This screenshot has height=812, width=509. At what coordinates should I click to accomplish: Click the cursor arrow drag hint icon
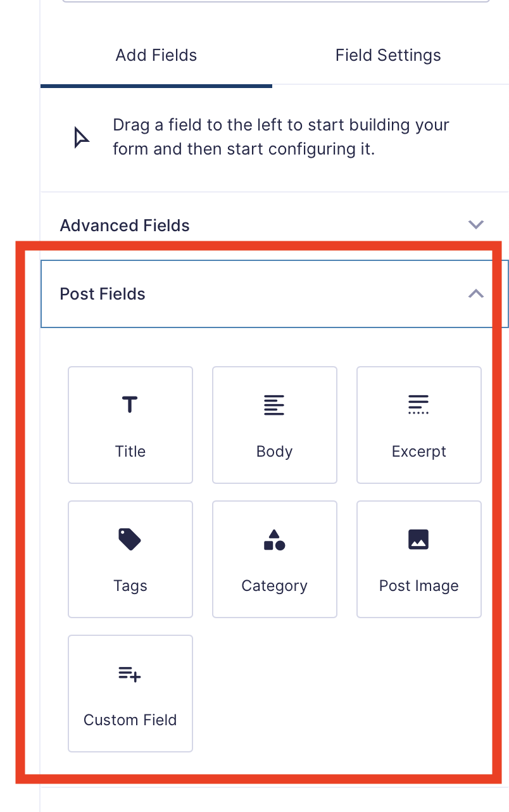click(x=80, y=136)
